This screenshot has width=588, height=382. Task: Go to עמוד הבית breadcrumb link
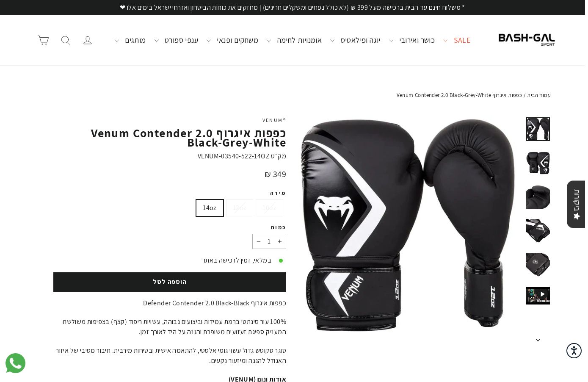pos(539,95)
